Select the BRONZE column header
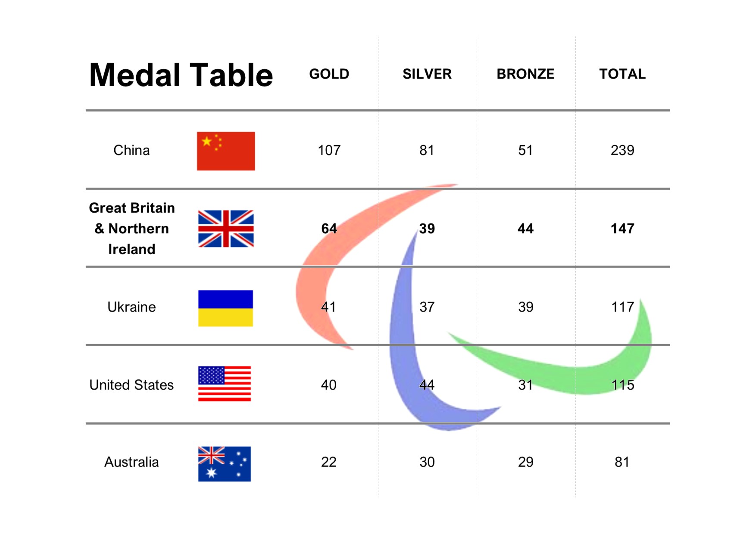This screenshot has height=534, width=756. click(x=525, y=74)
